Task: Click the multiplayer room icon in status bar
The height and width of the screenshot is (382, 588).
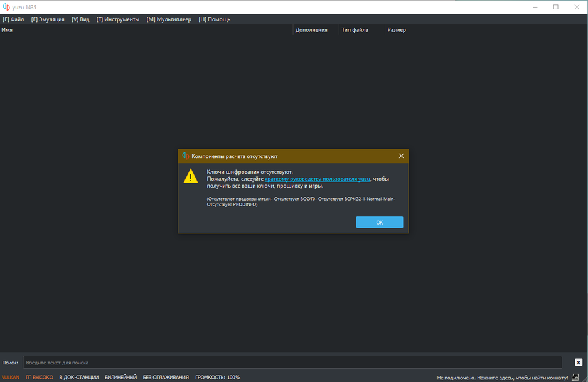Action: [575, 378]
